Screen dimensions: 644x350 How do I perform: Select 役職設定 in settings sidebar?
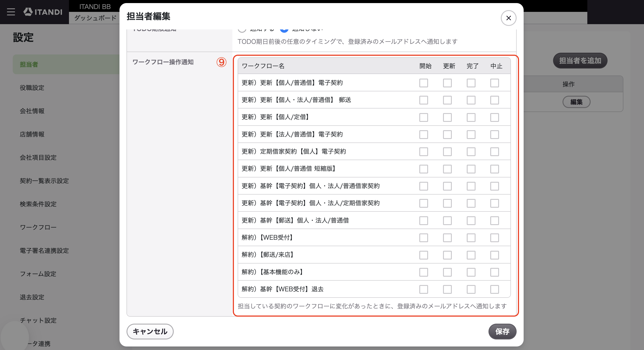(x=32, y=88)
